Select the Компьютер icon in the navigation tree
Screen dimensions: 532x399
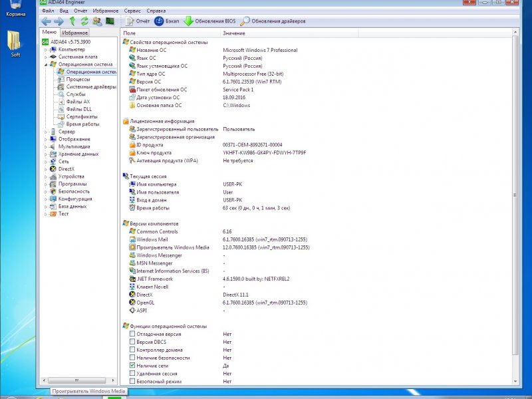pyautogui.click(x=53, y=49)
